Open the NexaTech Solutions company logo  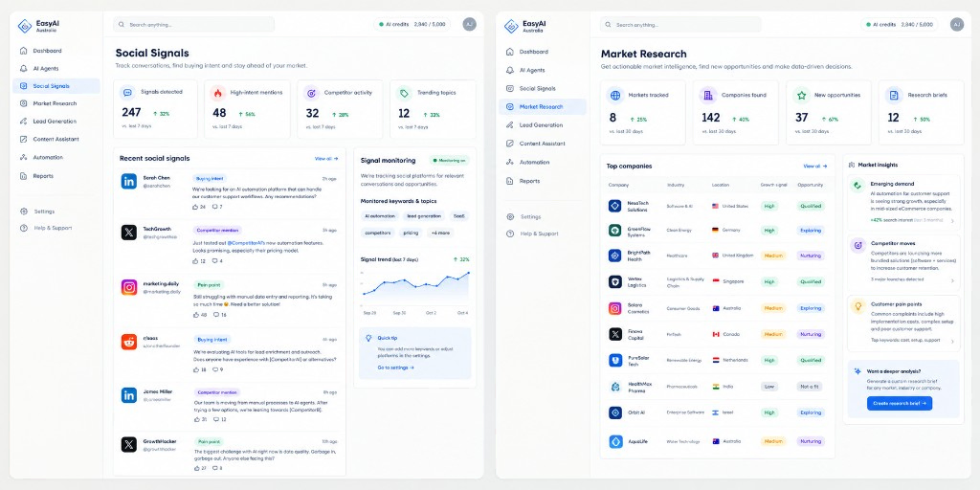615,206
